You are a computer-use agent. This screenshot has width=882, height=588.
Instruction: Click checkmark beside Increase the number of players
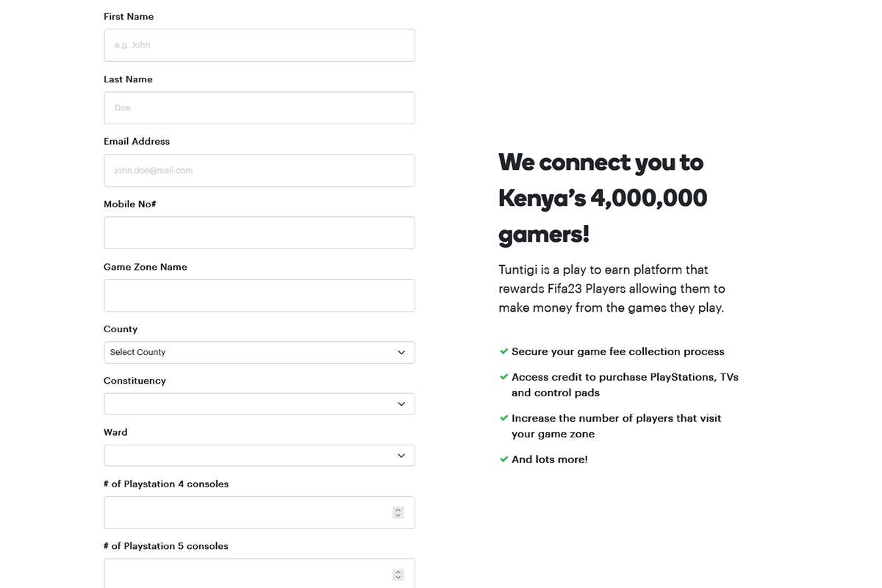click(x=503, y=418)
